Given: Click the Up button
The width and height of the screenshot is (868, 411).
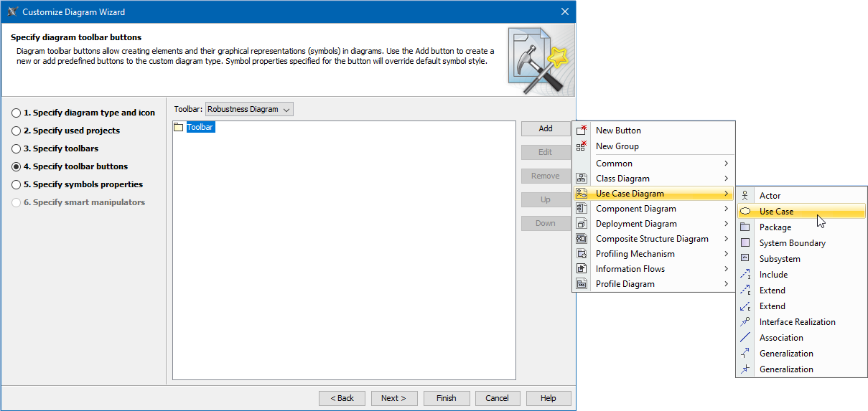Looking at the screenshot, I should [546, 199].
